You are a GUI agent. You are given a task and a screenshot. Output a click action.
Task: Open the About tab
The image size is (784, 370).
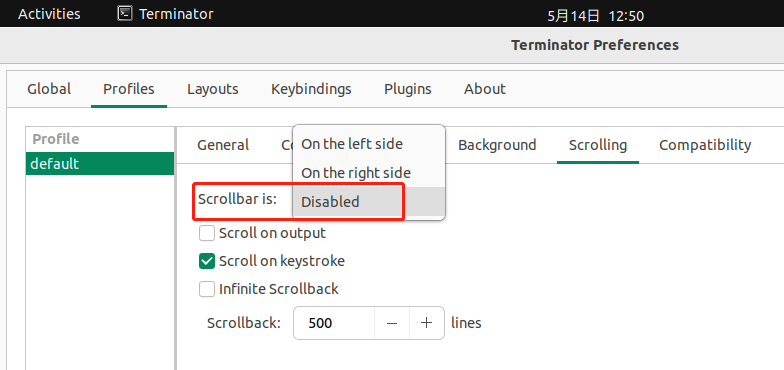484,89
